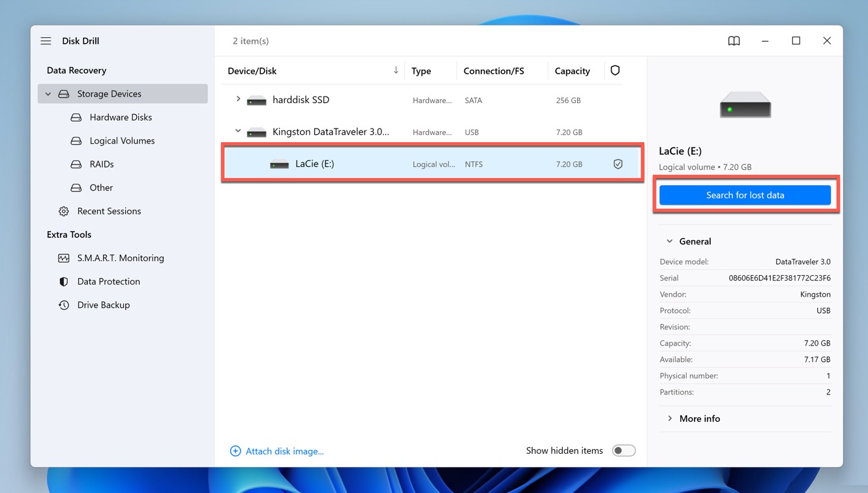Screen dimensions: 868x493
Task: Click the Hardware Disks drive icon
Action: (x=76, y=117)
